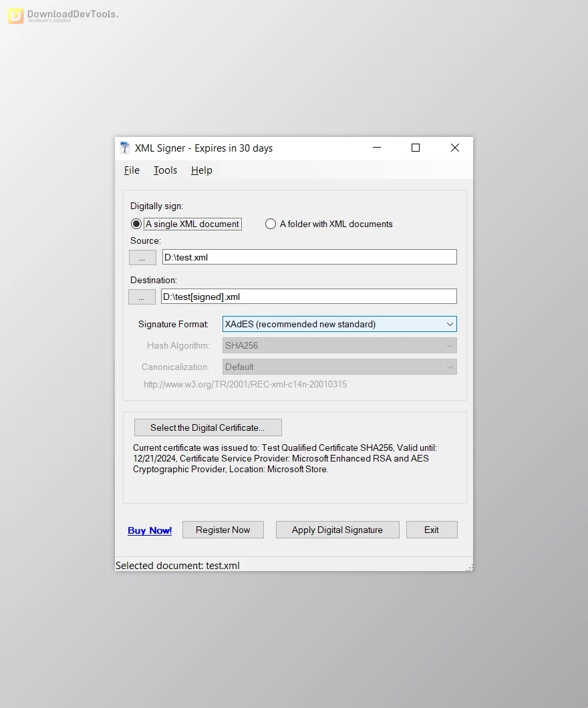
Task: Click 'Selected document: test.xml' status text
Action: (178, 565)
